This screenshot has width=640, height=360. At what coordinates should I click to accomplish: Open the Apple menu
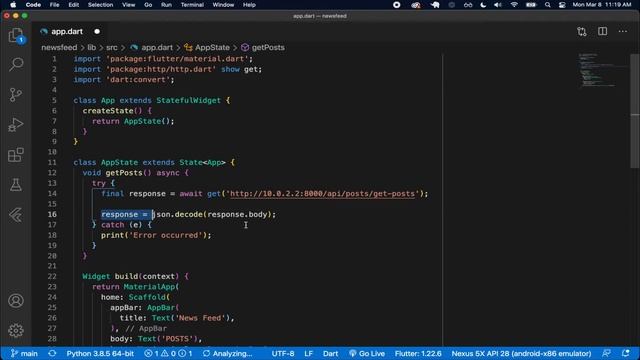pyautogui.click(x=13, y=5)
